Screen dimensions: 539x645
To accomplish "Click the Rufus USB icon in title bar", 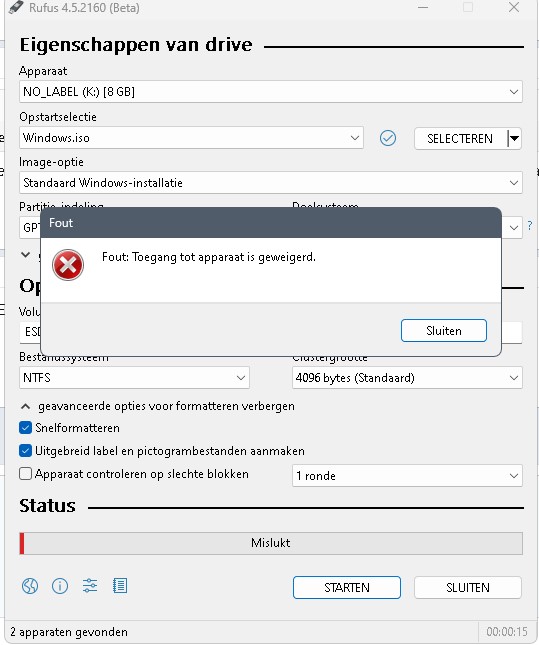I will point(16,7).
